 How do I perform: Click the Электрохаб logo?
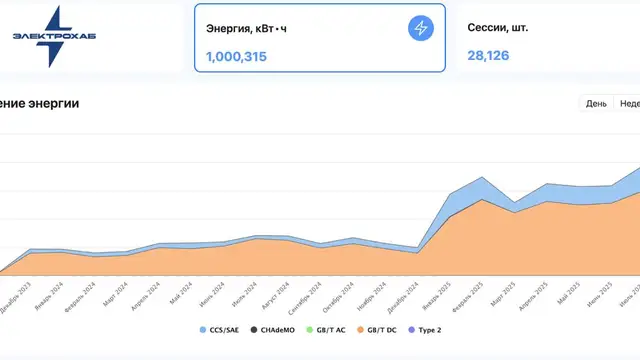(54, 37)
